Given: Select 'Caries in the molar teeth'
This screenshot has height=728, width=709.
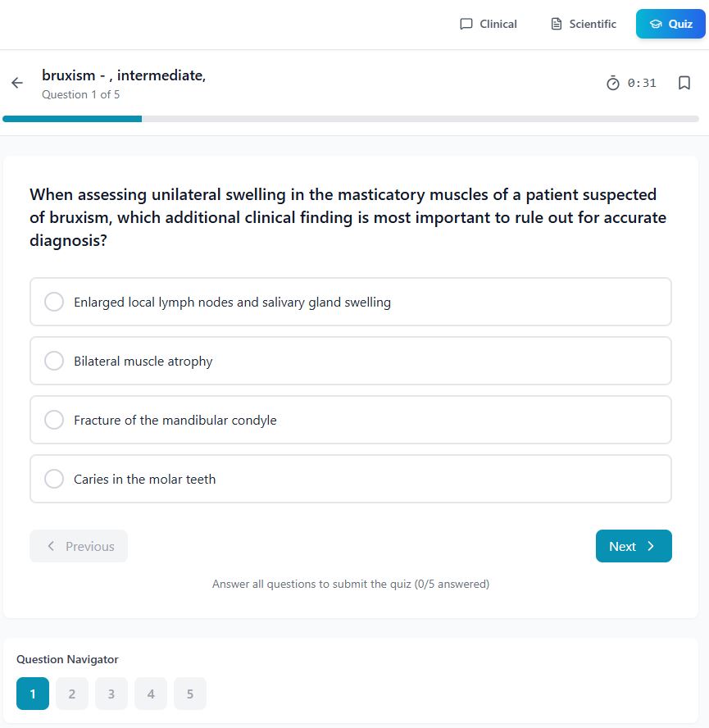Looking at the screenshot, I should (54, 479).
